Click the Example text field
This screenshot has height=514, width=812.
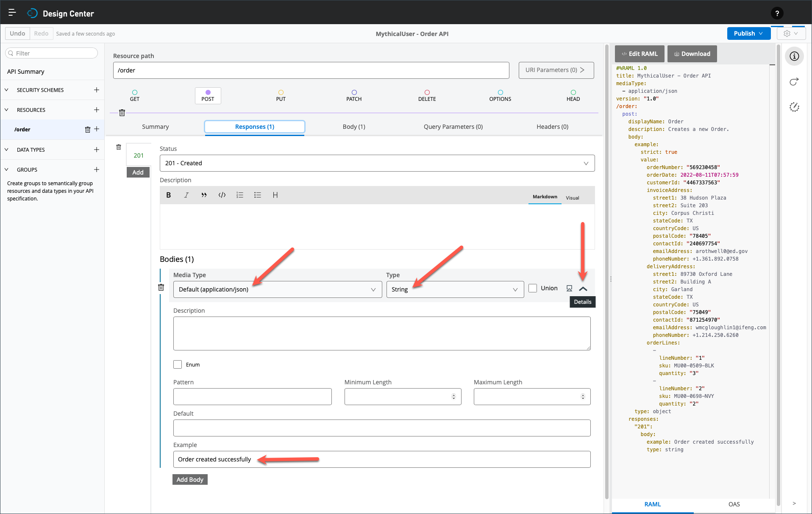click(382, 459)
